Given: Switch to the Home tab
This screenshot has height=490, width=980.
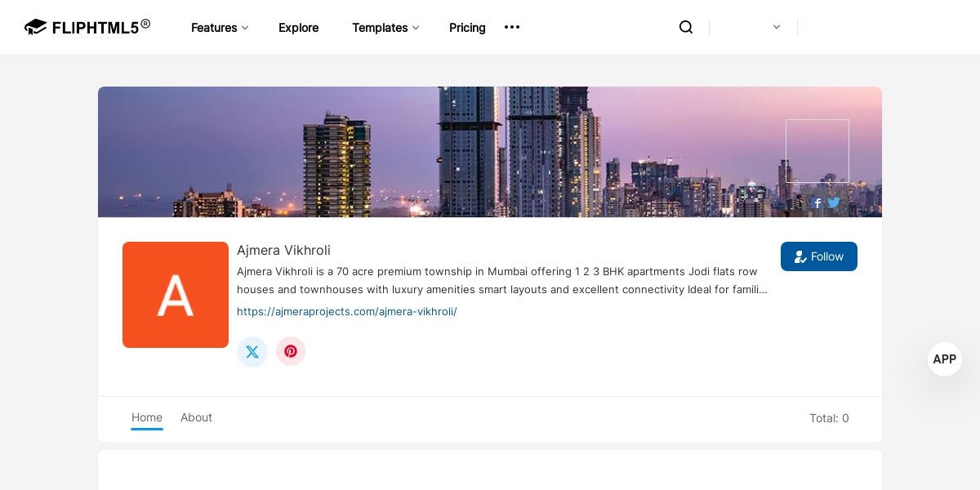Looking at the screenshot, I should pos(147,417).
